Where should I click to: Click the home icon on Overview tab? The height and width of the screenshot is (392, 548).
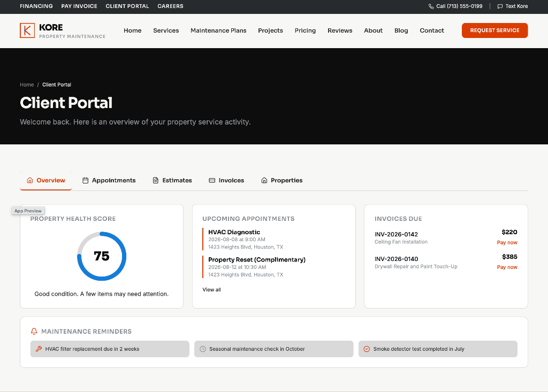[30, 180]
